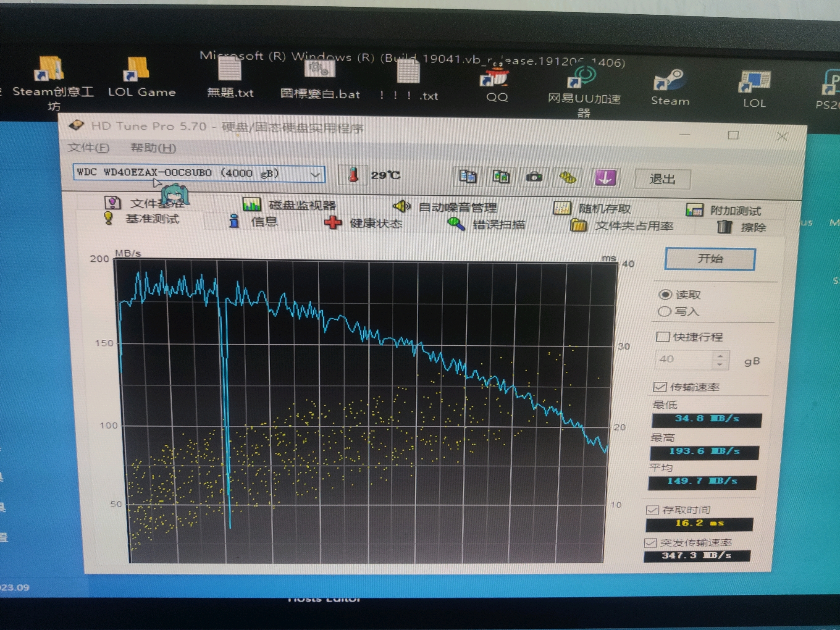Switch to the 健康状态 tab

(x=364, y=223)
